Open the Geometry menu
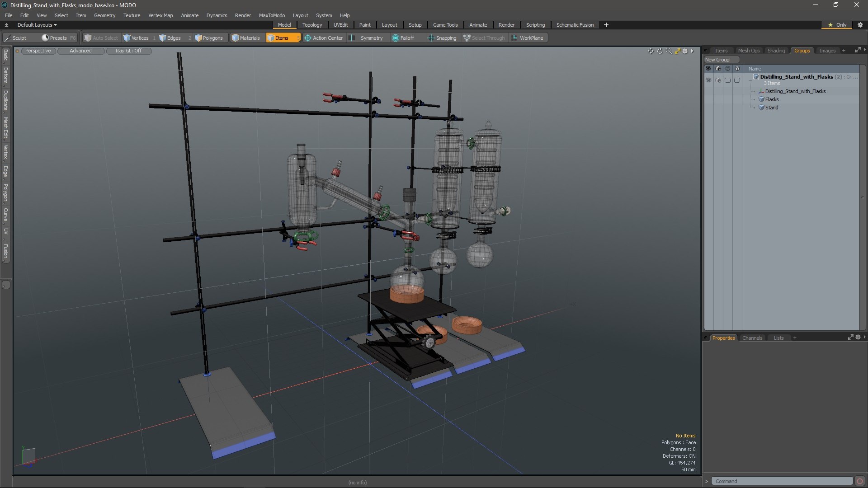 [x=104, y=15]
